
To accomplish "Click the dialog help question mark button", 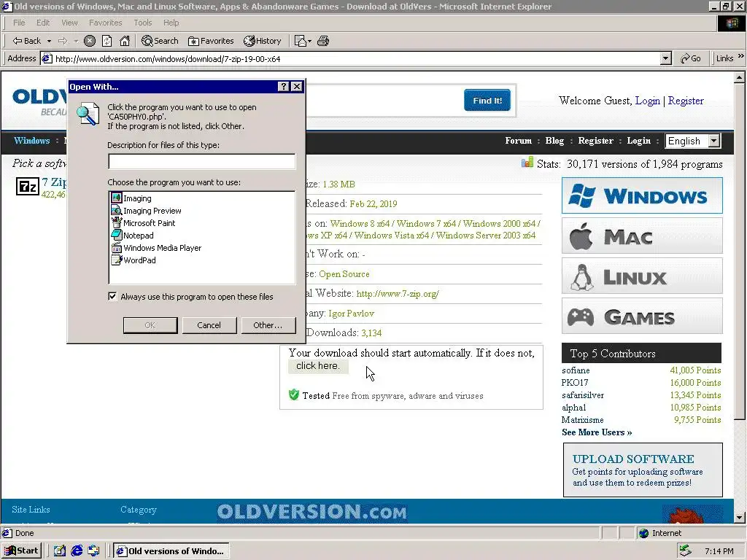I will [x=284, y=86].
